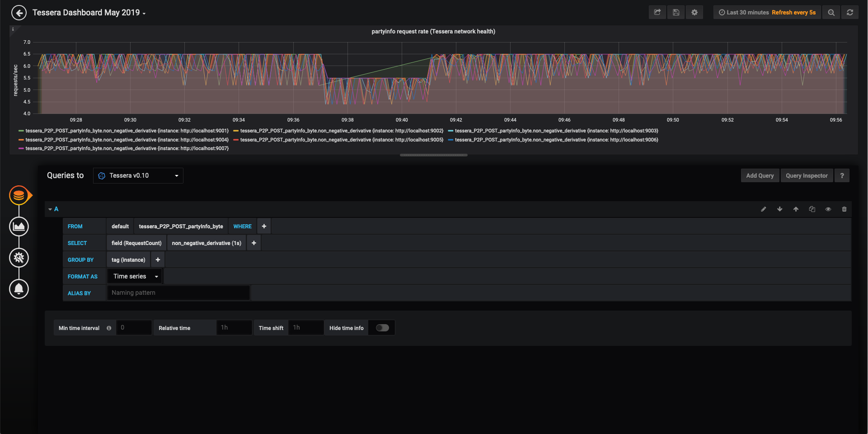Viewport: 868px width, 434px height.
Task: Grab the panel resize handle bar
Action: point(434,155)
